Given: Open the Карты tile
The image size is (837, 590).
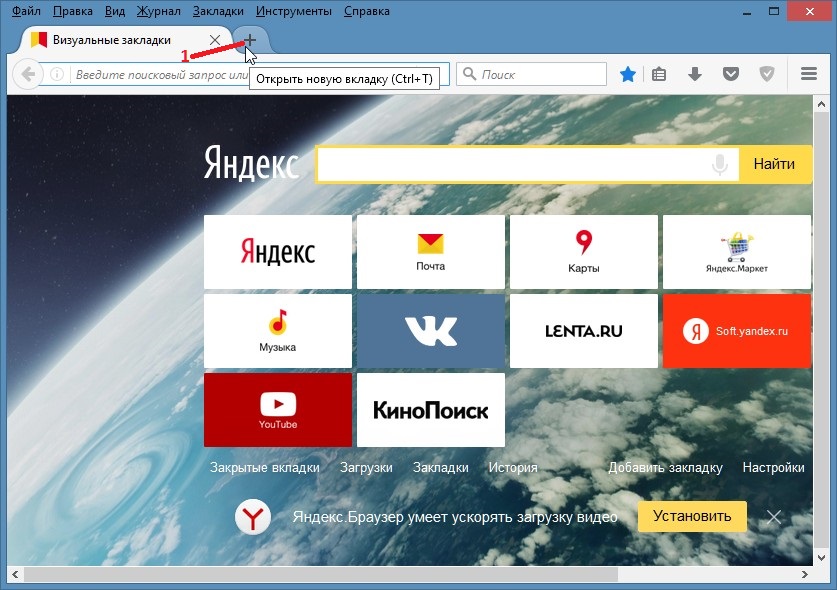Looking at the screenshot, I should tap(583, 251).
